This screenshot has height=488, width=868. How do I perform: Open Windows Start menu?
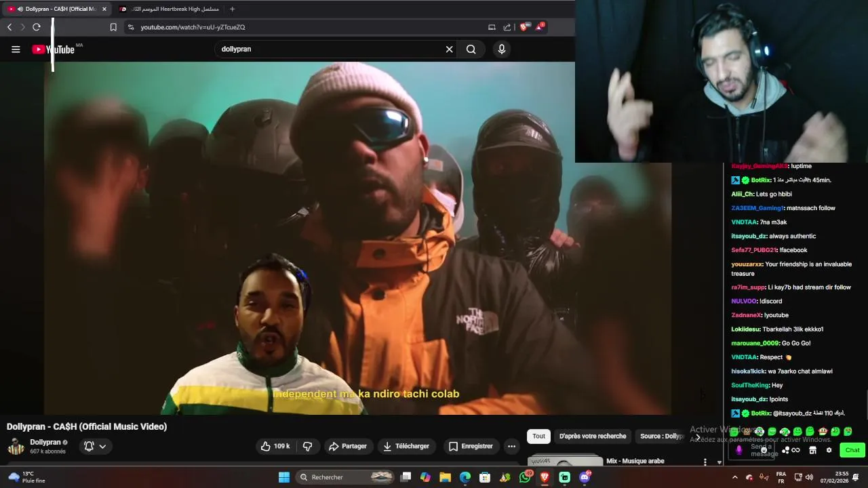click(284, 477)
